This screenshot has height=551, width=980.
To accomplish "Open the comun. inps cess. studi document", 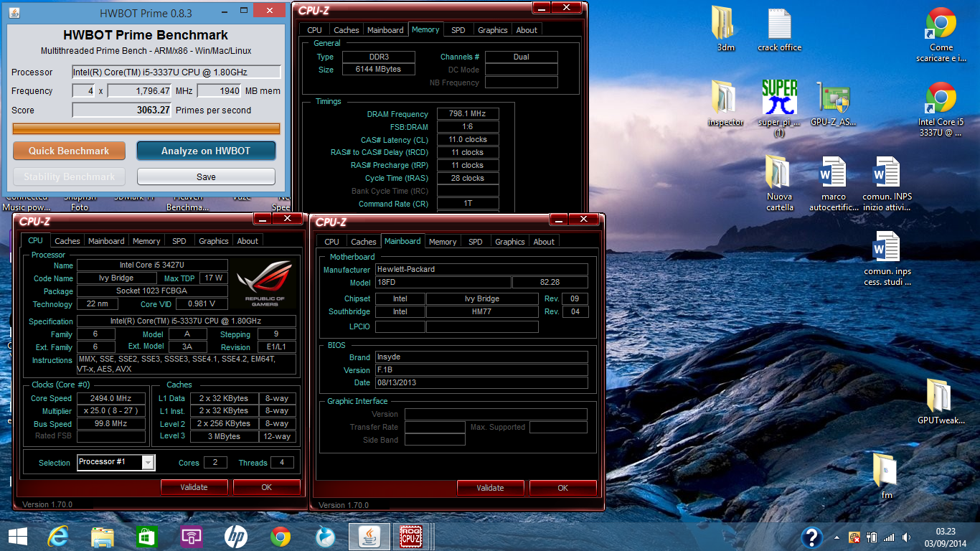I will (887, 258).
